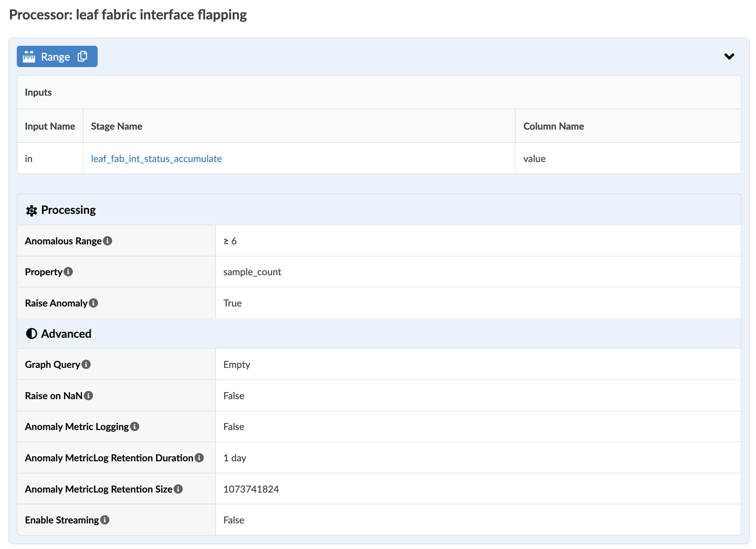756x549 pixels.
Task: Click the Property info icon
Action: (68, 272)
